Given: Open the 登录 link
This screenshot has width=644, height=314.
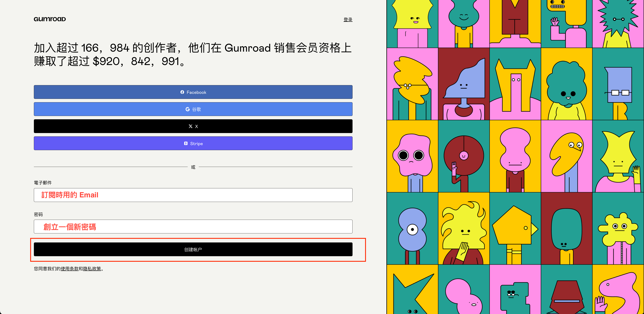Looking at the screenshot, I should (348, 19).
